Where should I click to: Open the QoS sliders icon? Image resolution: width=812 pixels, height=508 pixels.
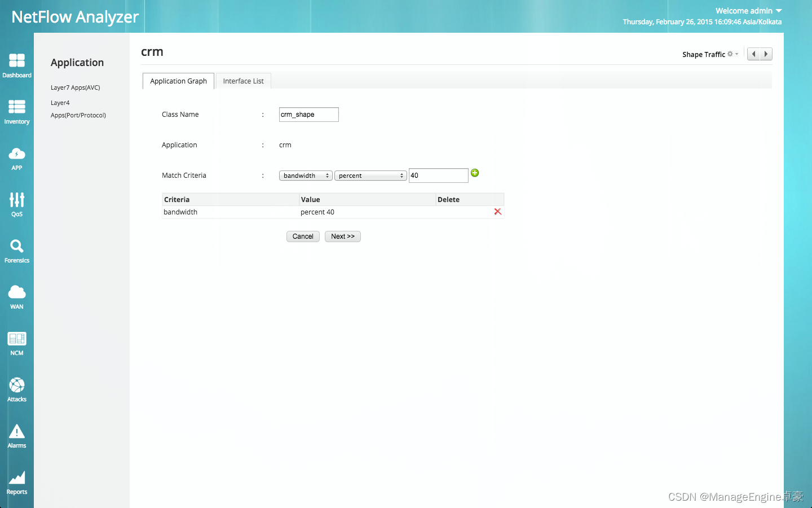coord(17,199)
